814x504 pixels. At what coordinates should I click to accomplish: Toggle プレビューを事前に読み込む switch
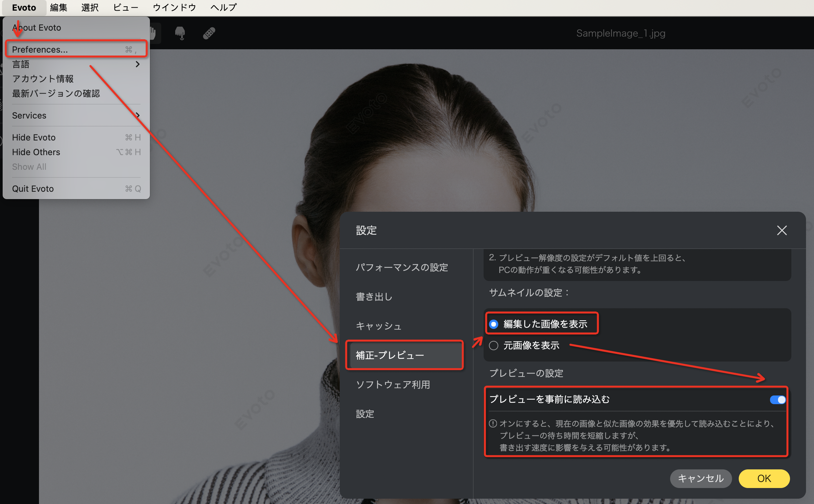[x=777, y=399]
